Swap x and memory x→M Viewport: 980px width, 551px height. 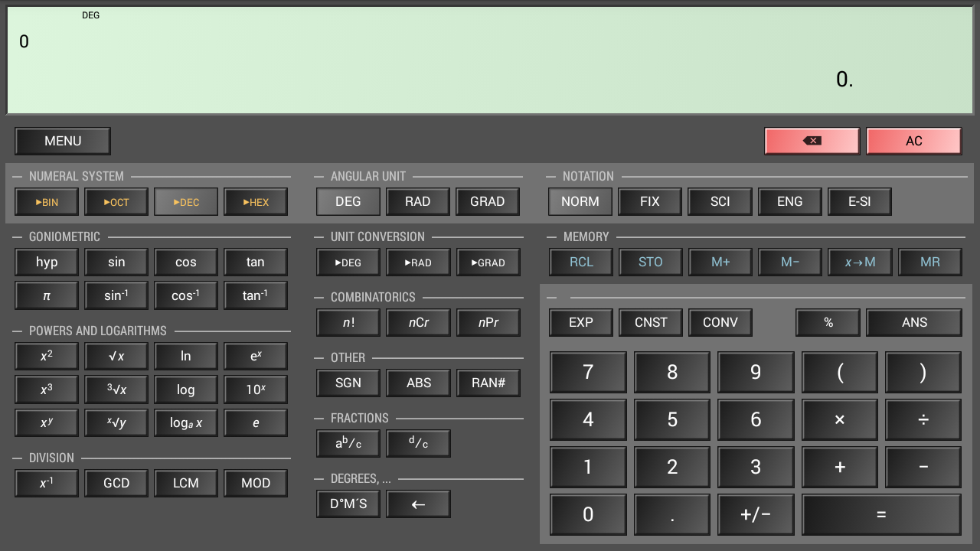pos(860,262)
